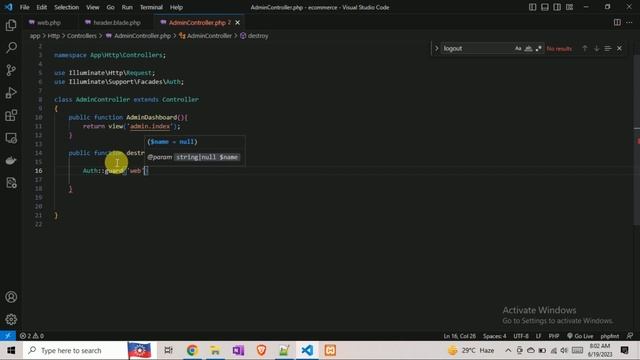Click 'LF' end of line selector
640x360 pixels.
click(x=538, y=336)
